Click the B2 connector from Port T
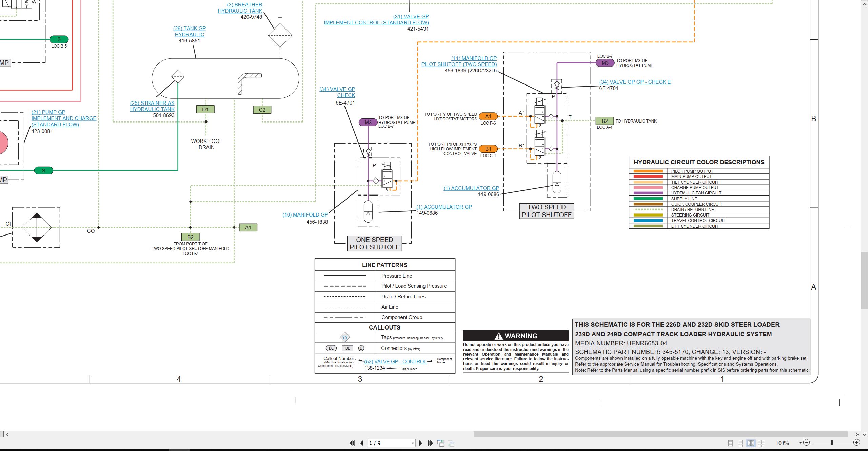The image size is (868, 451). pyautogui.click(x=190, y=237)
